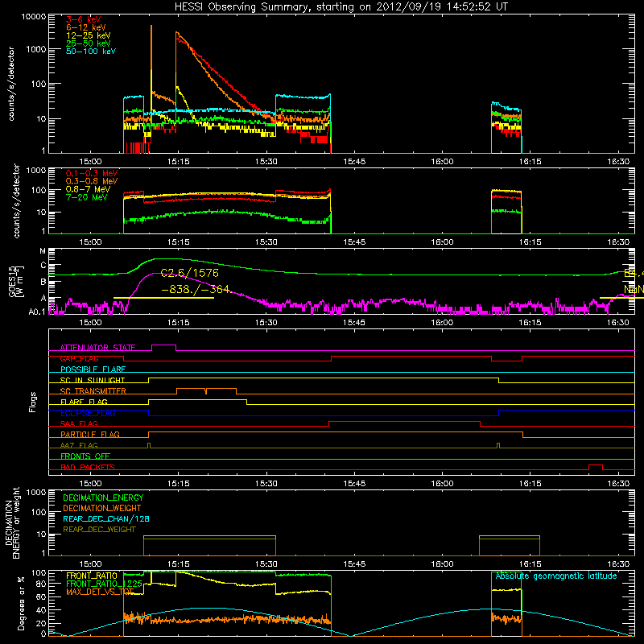Click the DECIMATION_ENERGY legend entry
This screenshot has height=644, width=644.
click(x=103, y=497)
